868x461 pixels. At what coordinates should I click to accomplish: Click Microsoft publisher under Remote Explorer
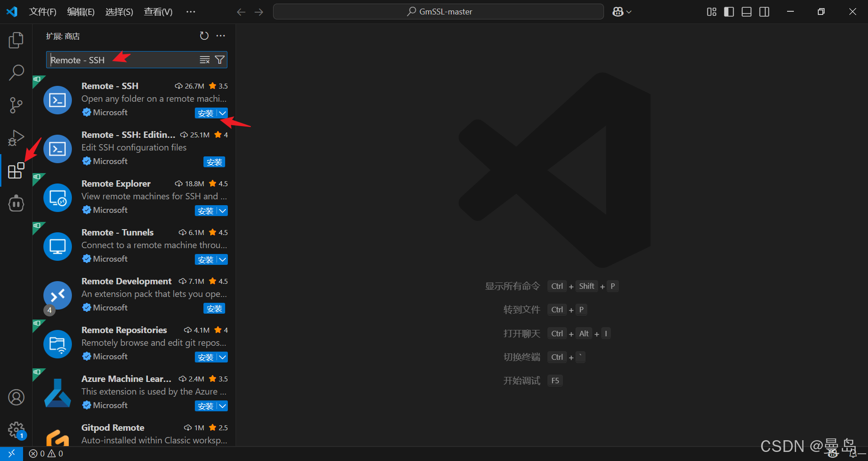tap(110, 210)
